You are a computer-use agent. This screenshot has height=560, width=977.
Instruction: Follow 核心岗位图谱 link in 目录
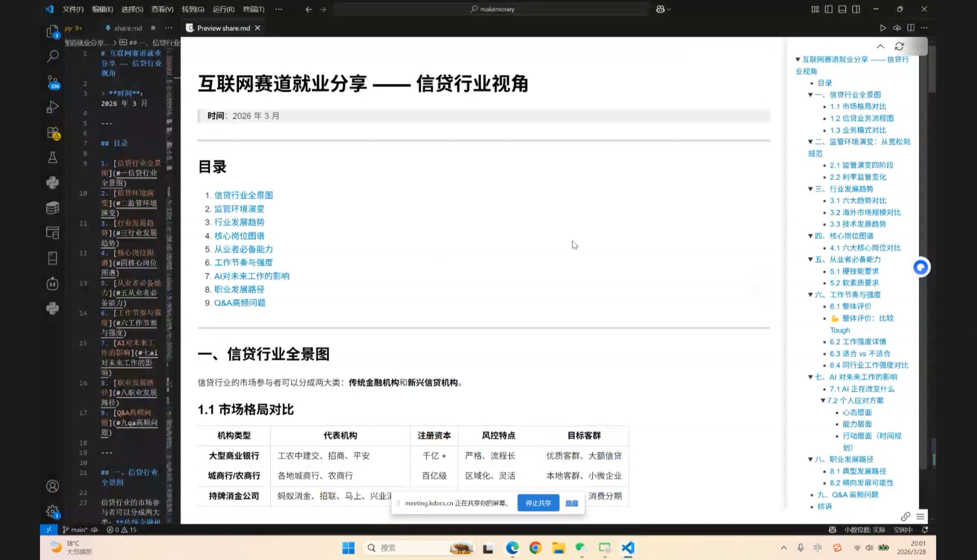pos(239,236)
